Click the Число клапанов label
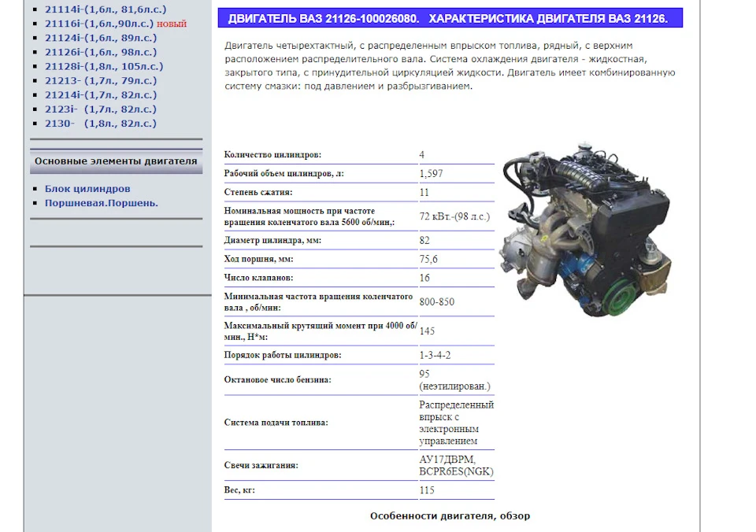This screenshot has height=532, width=756. click(258, 278)
